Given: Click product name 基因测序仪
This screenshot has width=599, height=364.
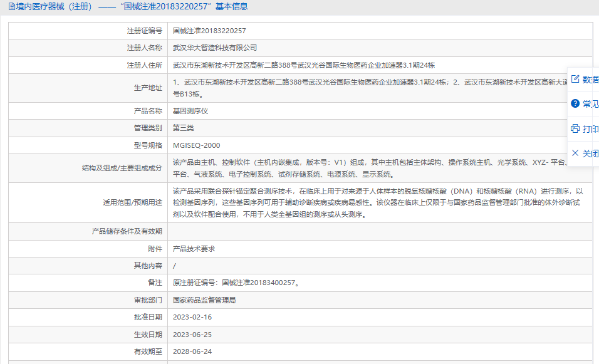Looking at the screenshot, I should [x=190, y=111].
